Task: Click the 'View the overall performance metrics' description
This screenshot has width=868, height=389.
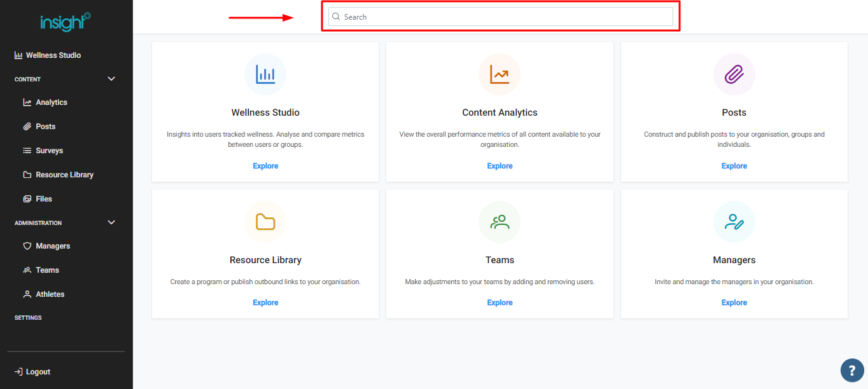Action: [x=500, y=139]
